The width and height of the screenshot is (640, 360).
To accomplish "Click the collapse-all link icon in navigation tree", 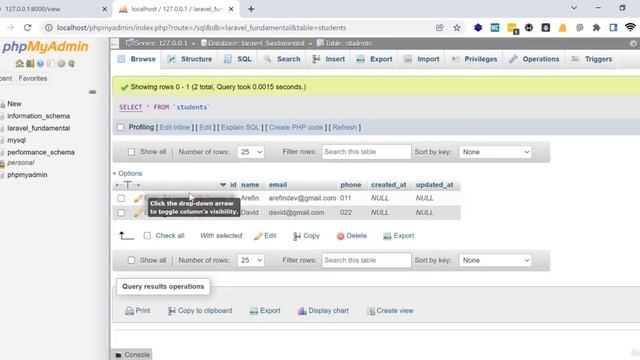I will 92,92.
